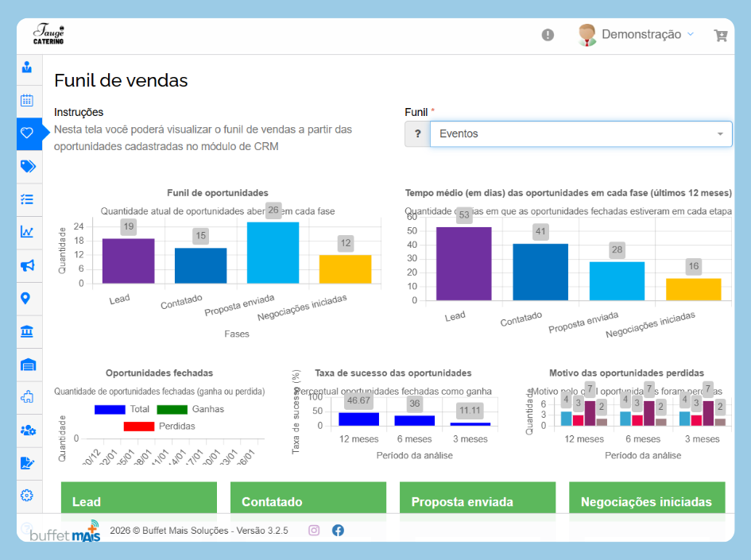751x560 pixels.
Task: Open the price tags sidebar icon
Action: pyautogui.click(x=27, y=166)
